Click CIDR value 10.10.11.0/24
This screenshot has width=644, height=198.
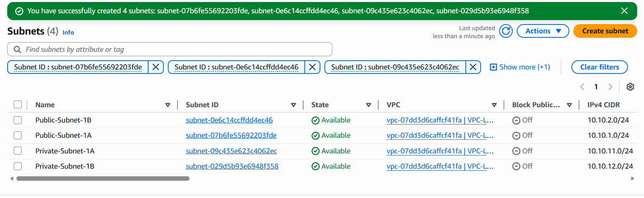coord(610,151)
